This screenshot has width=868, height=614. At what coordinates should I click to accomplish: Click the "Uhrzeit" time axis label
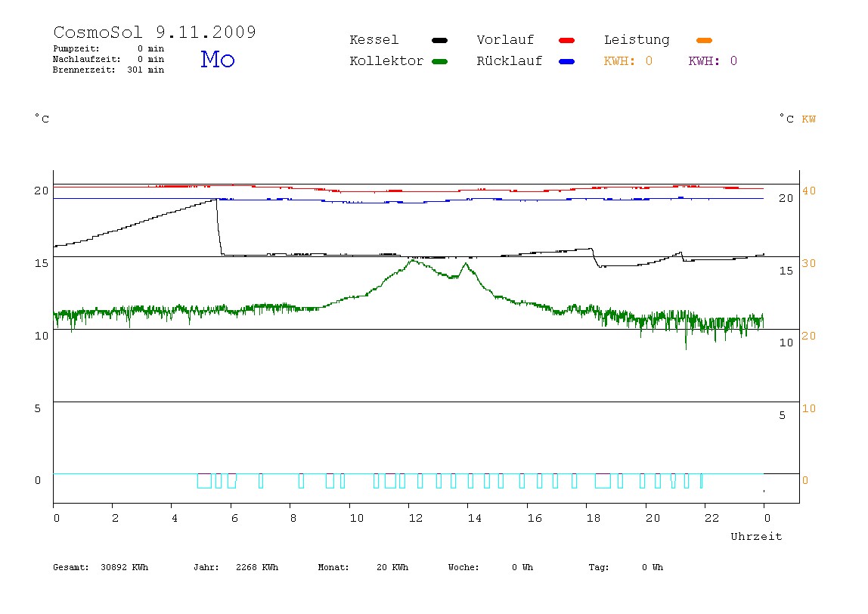[756, 536]
